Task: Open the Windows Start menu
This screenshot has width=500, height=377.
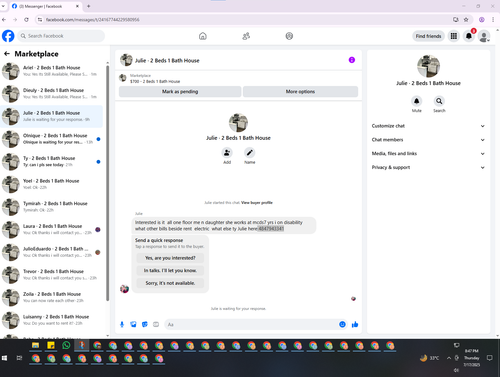Action: (x=4, y=358)
